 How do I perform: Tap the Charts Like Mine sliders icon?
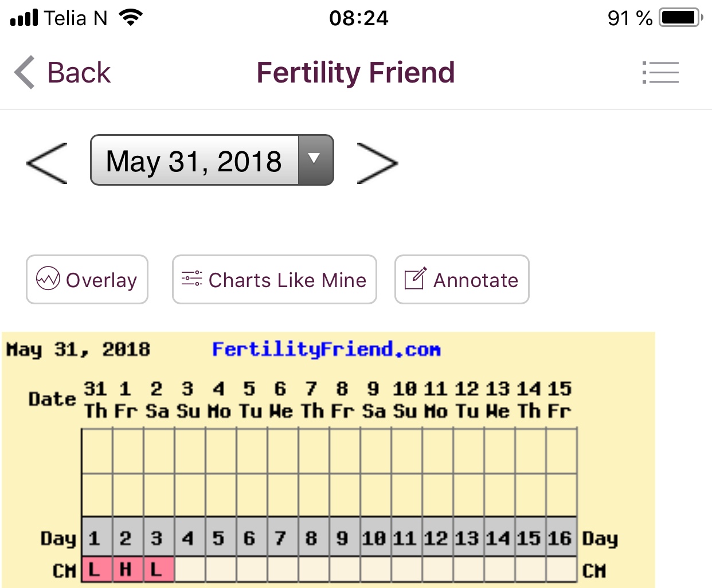(191, 279)
